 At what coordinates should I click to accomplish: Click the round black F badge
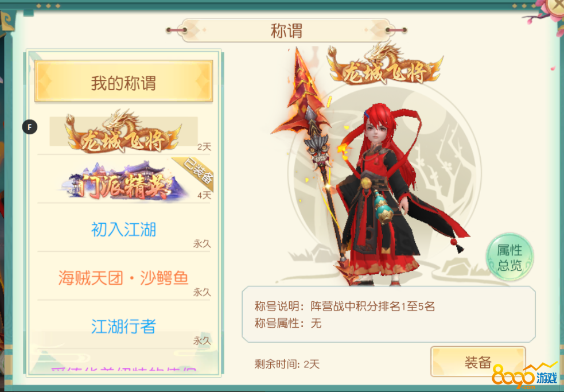point(29,127)
